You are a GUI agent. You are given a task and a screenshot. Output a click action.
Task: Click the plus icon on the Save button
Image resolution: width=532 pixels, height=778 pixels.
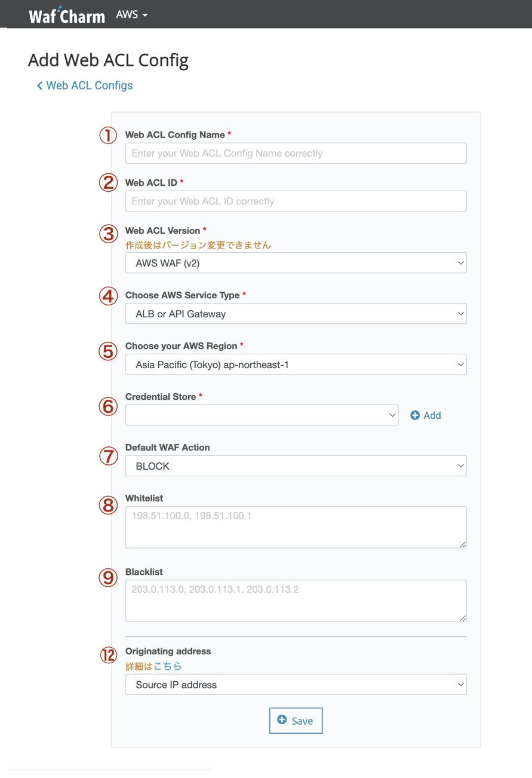282,720
